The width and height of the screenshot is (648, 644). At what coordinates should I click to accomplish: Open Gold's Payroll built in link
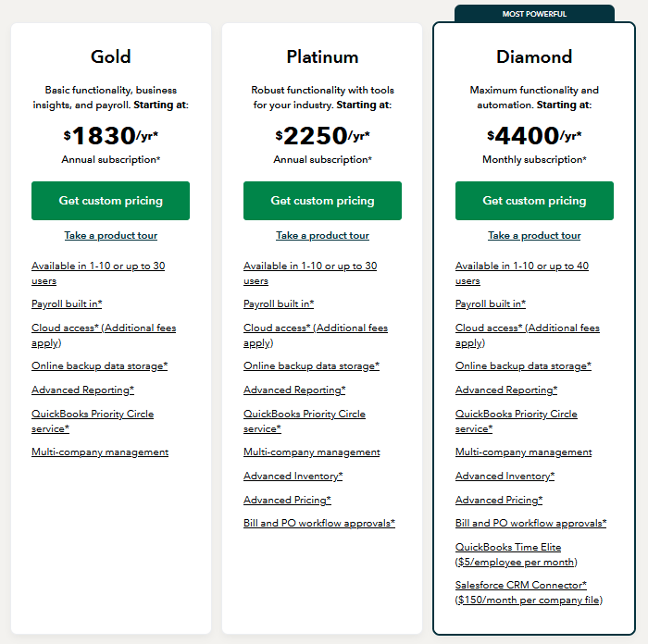[x=67, y=303]
